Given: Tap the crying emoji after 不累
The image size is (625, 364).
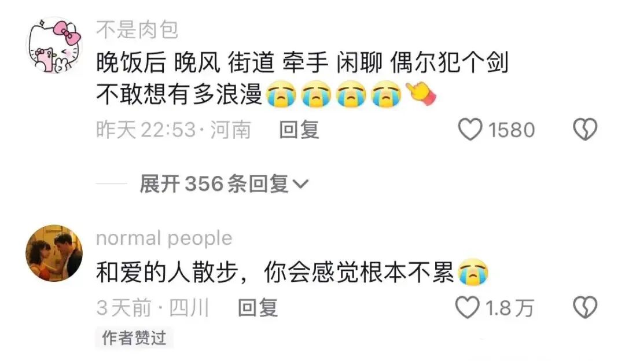Looking at the screenshot, I should click(473, 273).
